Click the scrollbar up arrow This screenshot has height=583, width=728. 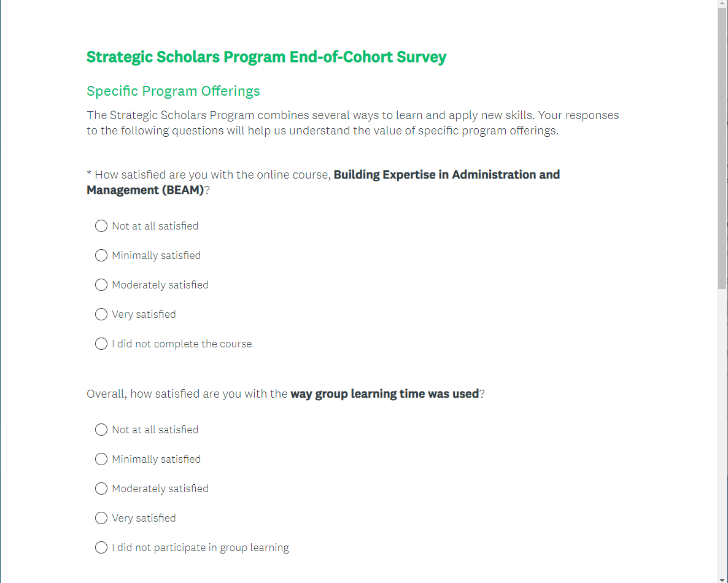722,4
